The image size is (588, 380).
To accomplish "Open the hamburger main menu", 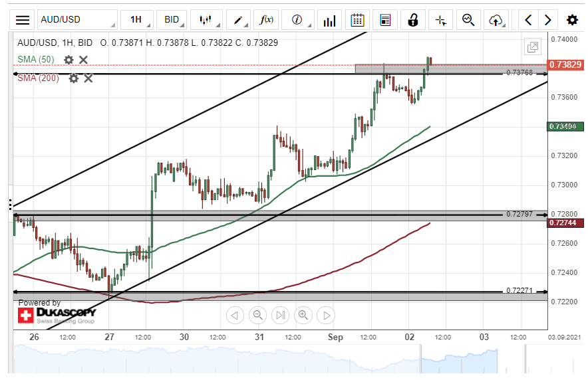I will click(23, 20).
